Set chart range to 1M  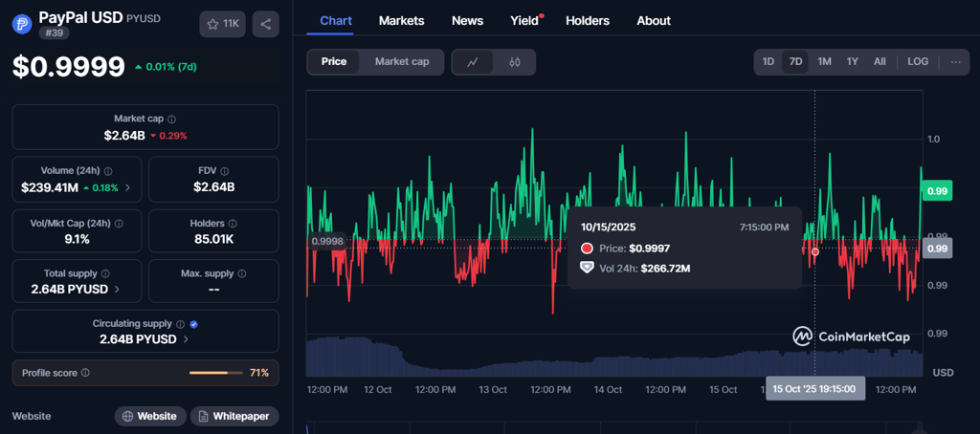824,62
